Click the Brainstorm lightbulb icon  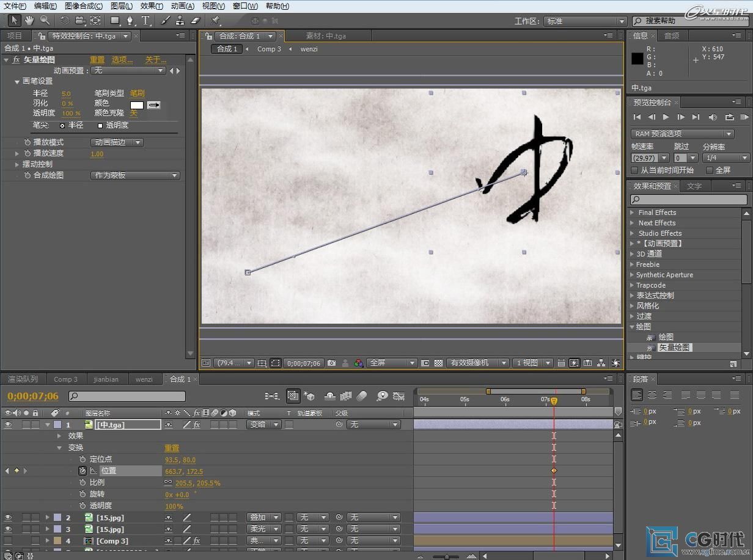pos(383,396)
